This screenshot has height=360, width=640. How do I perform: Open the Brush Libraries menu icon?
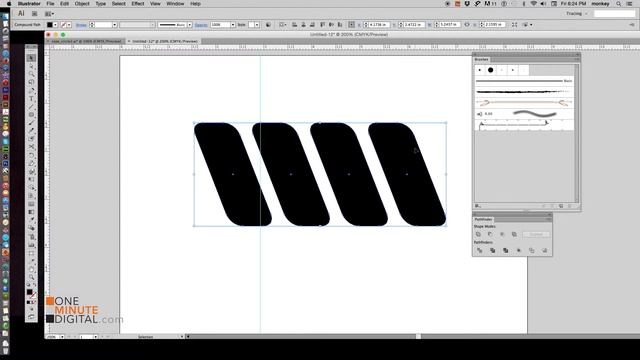[x=478, y=206]
